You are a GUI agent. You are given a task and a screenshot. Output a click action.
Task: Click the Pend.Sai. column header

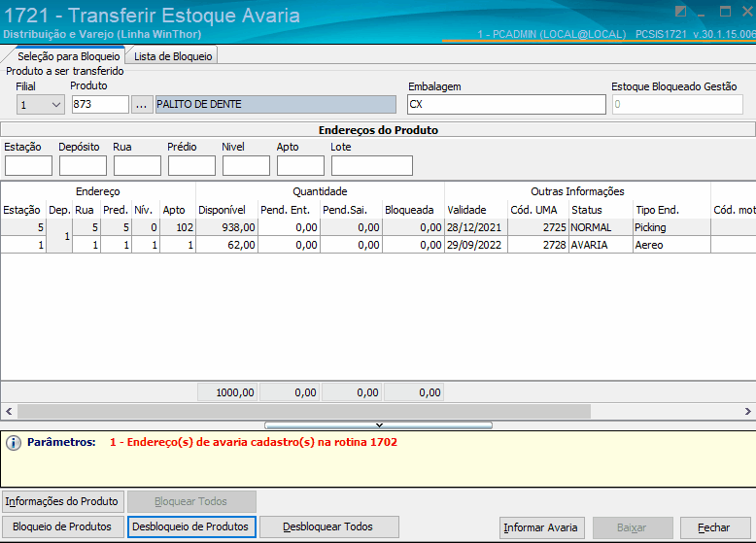tap(351, 210)
